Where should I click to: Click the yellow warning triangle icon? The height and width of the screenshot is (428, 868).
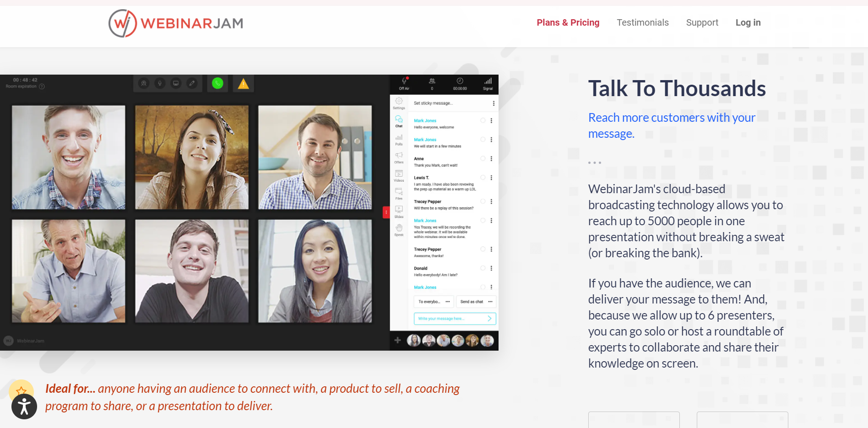click(x=244, y=84)
